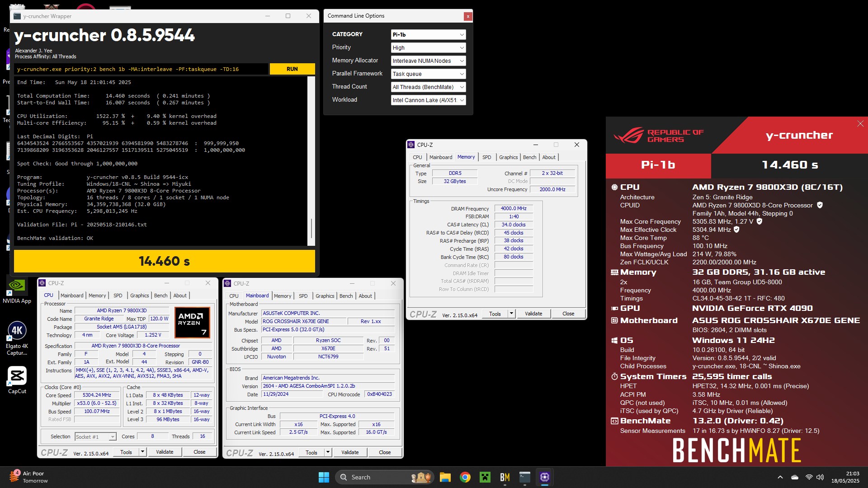Launch CapCut desktop shortcut
The height and width of the screenshot is (488, 868).
click(x=17, y=380)
